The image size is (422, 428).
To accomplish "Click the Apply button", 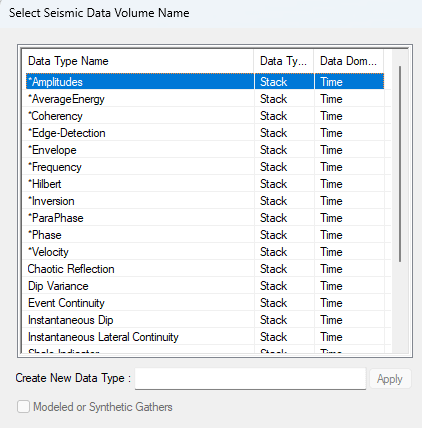I will tap(390, 379).
